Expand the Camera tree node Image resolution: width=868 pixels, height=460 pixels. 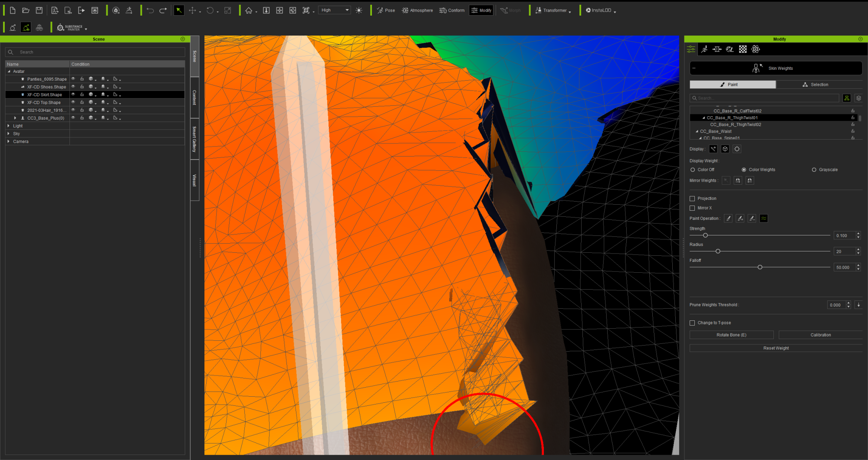point(9,141)
